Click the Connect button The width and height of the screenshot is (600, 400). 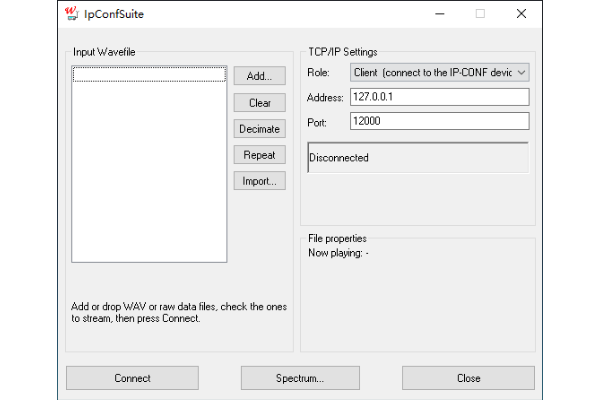click(x=132, y=378)
